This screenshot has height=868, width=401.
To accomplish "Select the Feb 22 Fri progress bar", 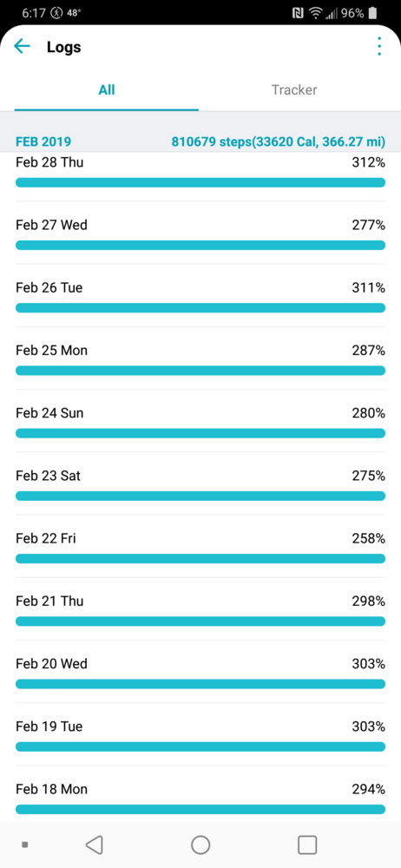I will coord(200,558).
